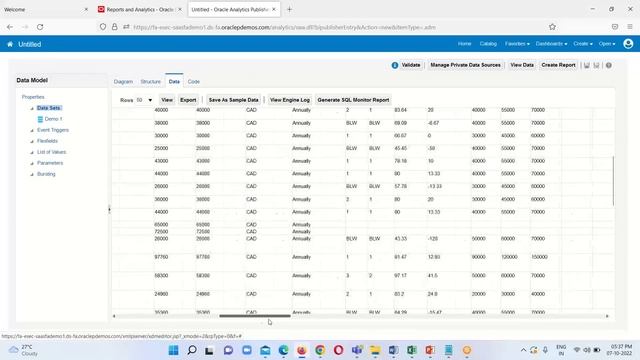
Task: Click the View Data button
Action: [522, 65]
